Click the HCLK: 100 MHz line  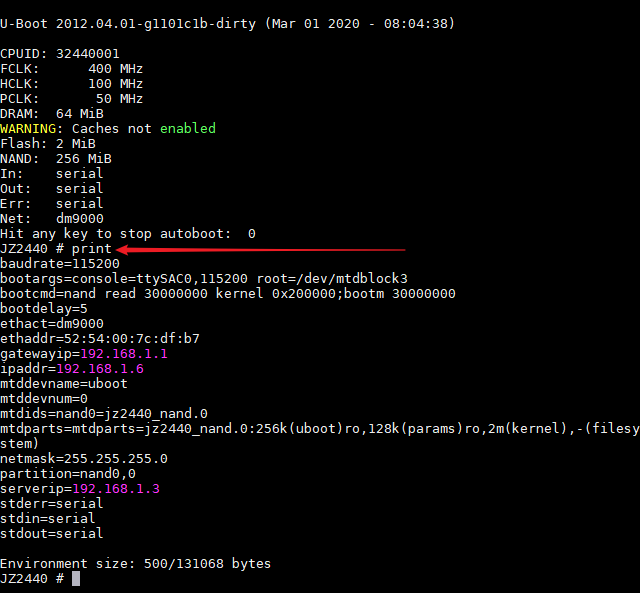(x=71, y=84)
